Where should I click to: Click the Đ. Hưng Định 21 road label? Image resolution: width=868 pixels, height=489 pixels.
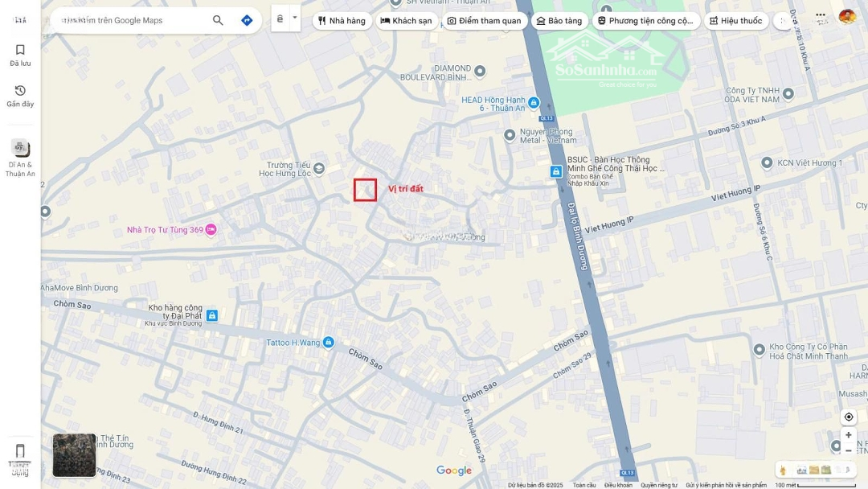click(x=218, y=422)
